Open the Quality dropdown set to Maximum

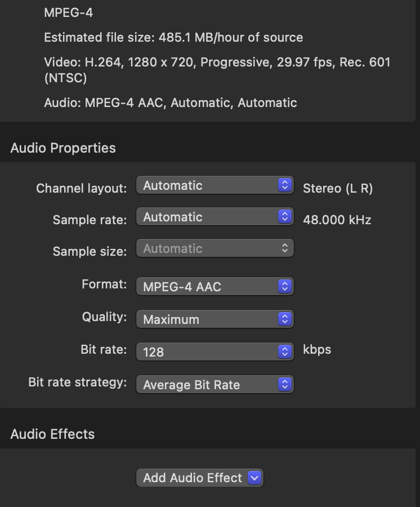(215, 319)
